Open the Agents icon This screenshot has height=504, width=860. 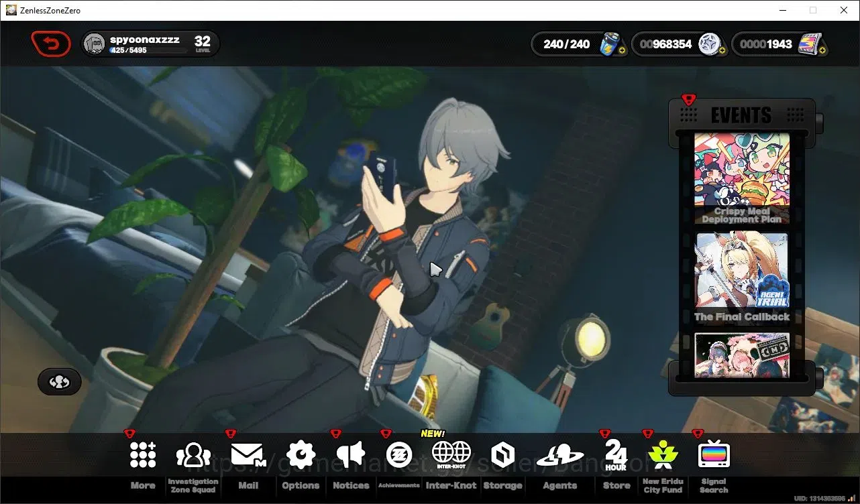(x=559, y=456)
